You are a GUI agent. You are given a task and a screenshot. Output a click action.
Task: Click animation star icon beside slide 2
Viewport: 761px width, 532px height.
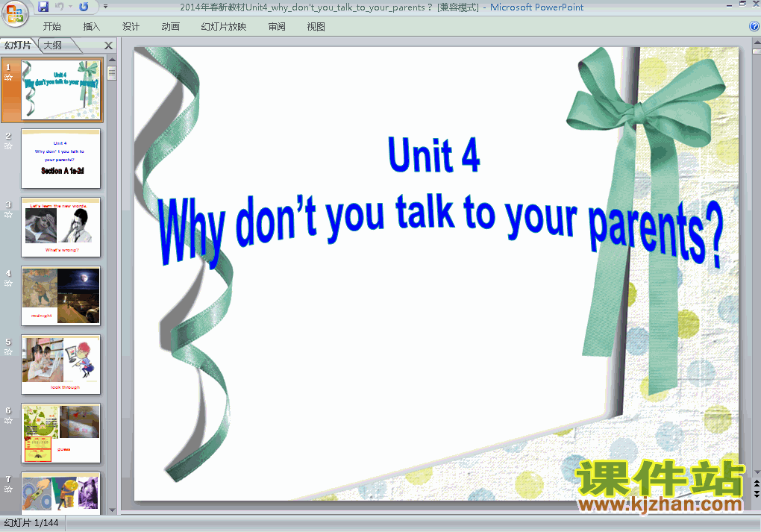click(8, 145)
